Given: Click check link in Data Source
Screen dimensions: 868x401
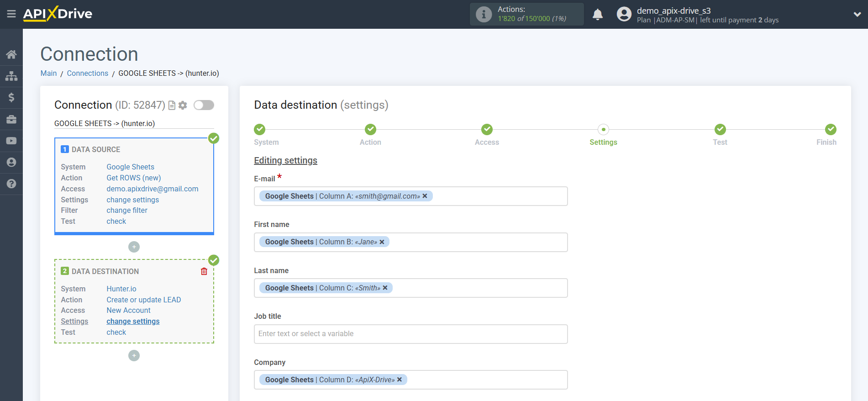Looking at the screenshot, I should [116, 221].
